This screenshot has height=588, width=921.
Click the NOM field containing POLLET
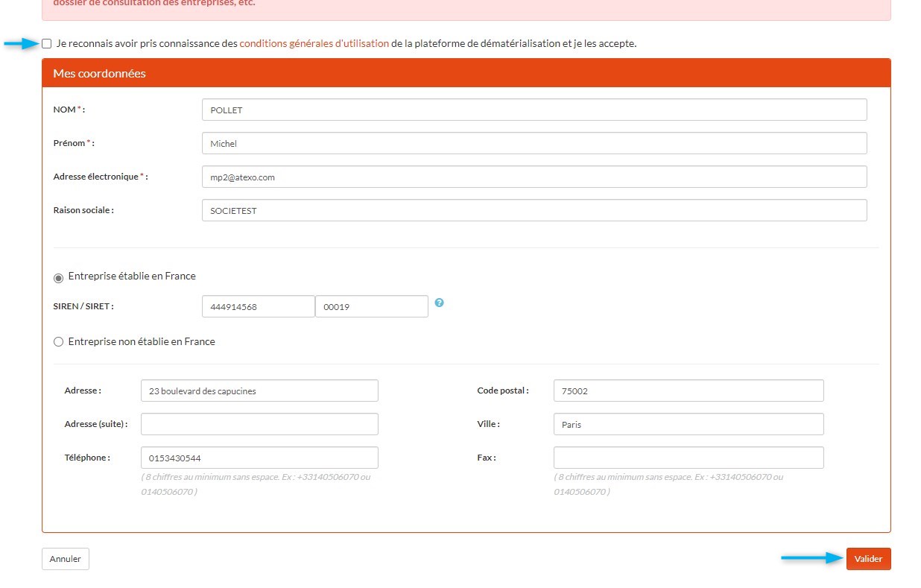click(534, 110)
